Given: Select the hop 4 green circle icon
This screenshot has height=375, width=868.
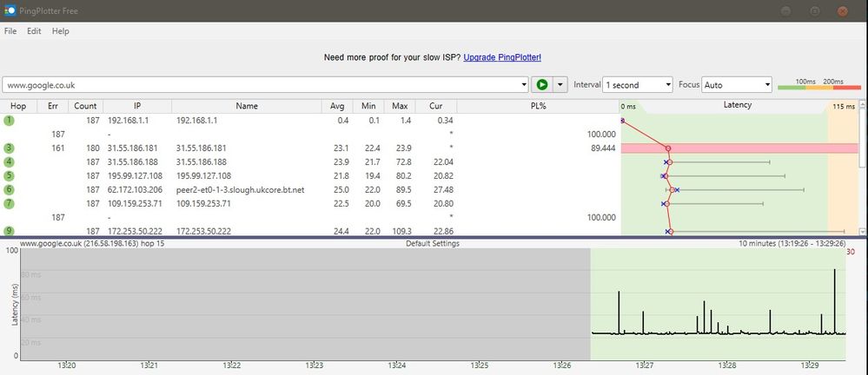Looking at the screenshot, I should tap(9, 162).
